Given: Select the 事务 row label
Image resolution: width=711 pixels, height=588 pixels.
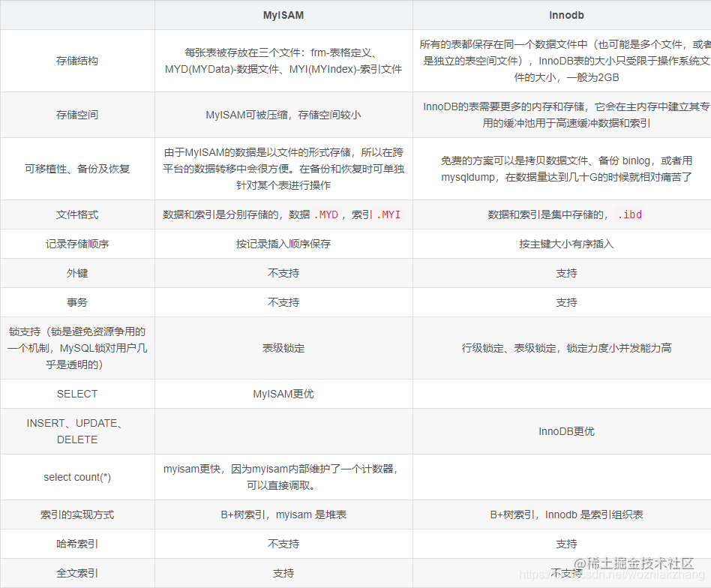Looking at the screenshot, I should click(77, 302).
